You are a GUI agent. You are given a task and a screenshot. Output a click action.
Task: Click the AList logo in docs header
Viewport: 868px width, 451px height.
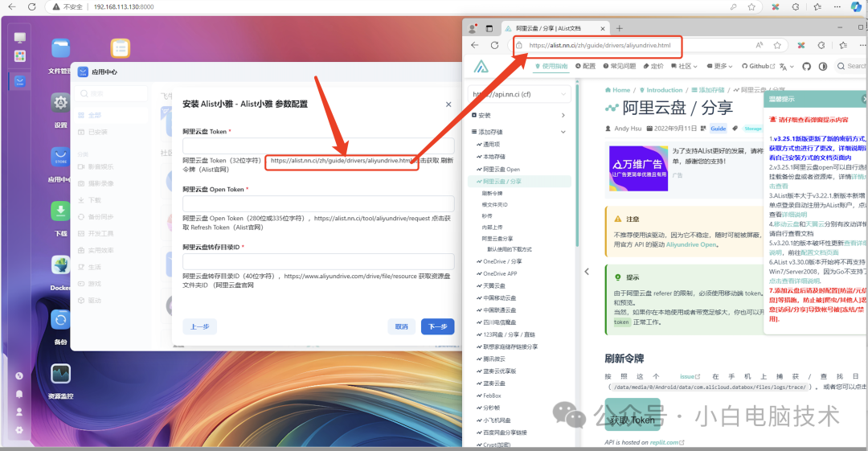pyautogui.click(x=481, y=67)
